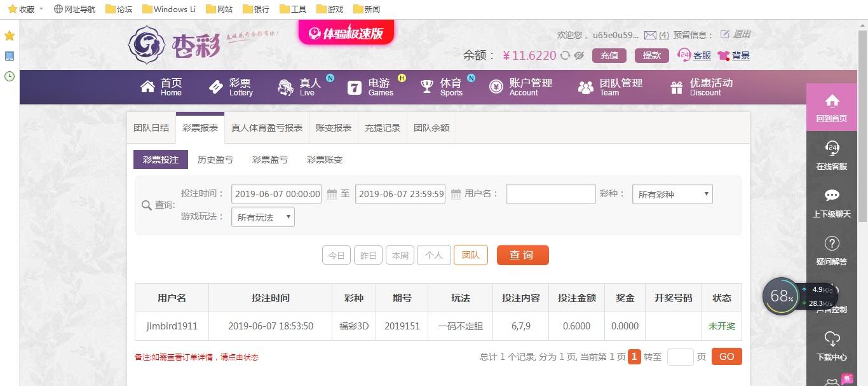The width and height of the screenshot is (868, 386).
Task: Open 团队管理 Team menu
Action: tap(611, 87)
